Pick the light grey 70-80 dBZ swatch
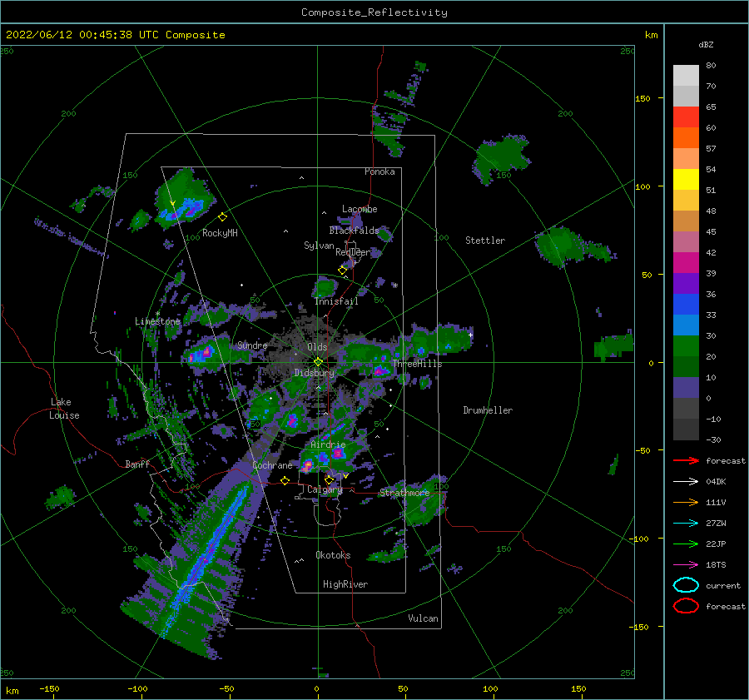This screenshot has height=700, width=749. click(686, 76)
